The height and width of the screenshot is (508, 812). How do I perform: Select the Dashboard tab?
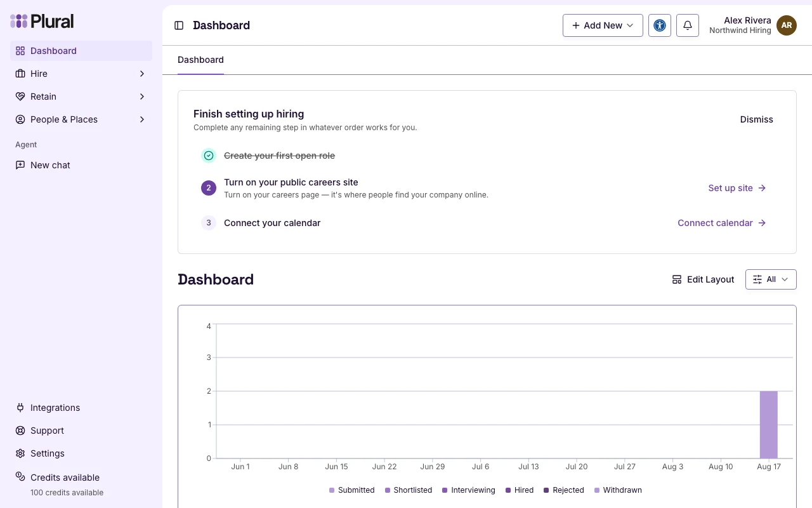[x=200, y=60]
